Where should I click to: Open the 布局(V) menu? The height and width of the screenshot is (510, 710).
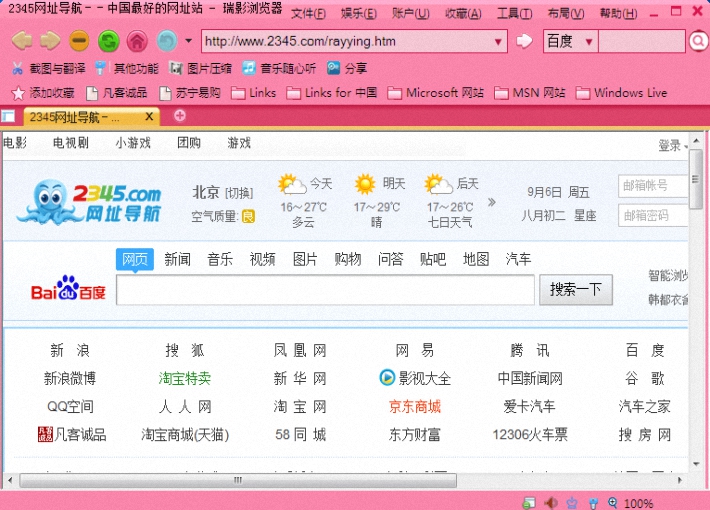[x=566, y=14]
